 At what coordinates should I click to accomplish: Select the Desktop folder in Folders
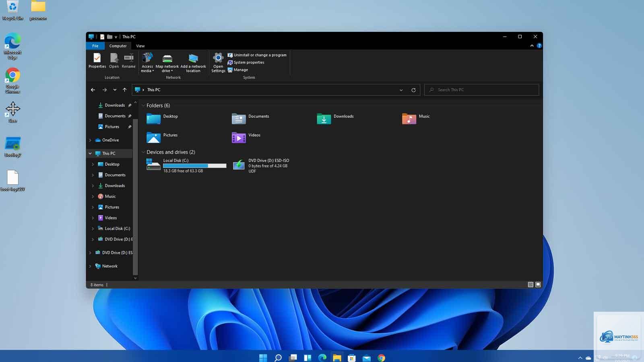click(x=163, y=118)
